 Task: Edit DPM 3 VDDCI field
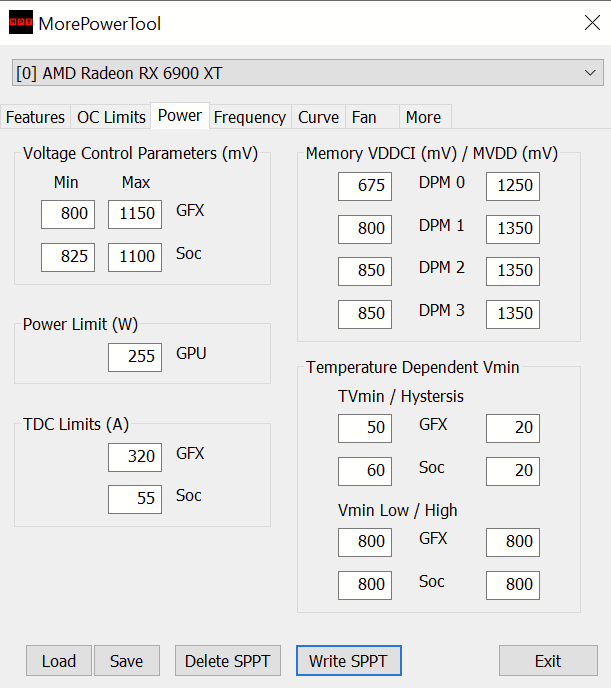click(365, 314)
